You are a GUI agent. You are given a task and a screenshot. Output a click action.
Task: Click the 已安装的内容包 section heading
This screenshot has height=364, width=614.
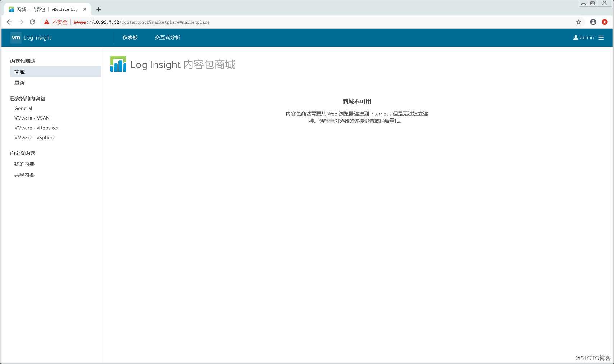click(x=28, y=99)
